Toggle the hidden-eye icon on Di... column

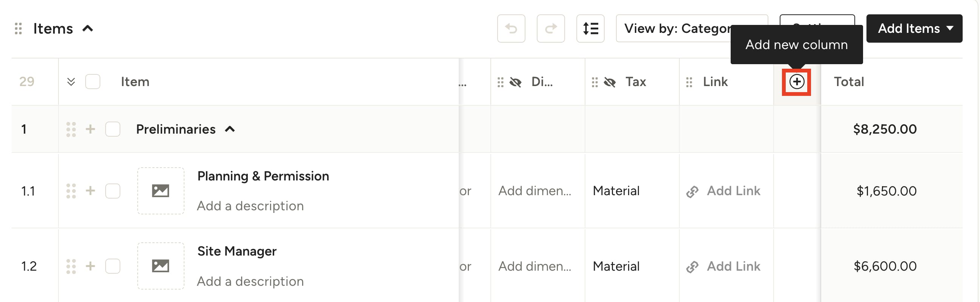(515, 82)
